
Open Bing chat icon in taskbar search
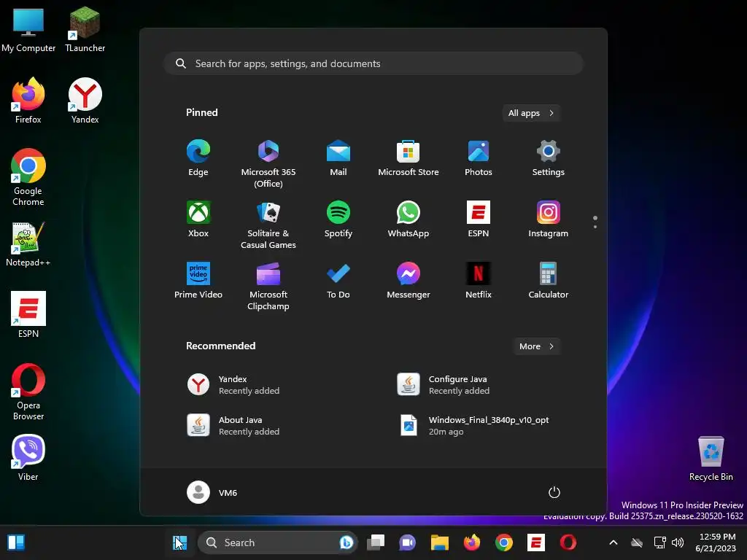(x=347, y=542)
